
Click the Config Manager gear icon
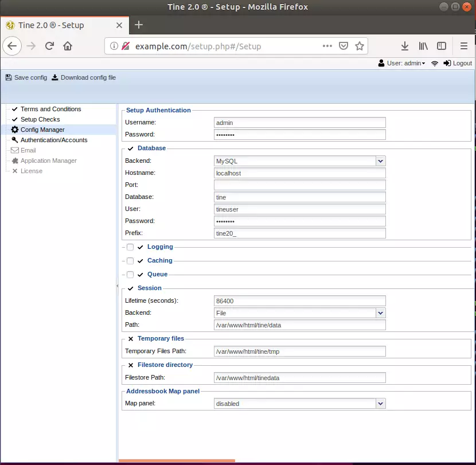pyautogui.click(x=14, y=130)
